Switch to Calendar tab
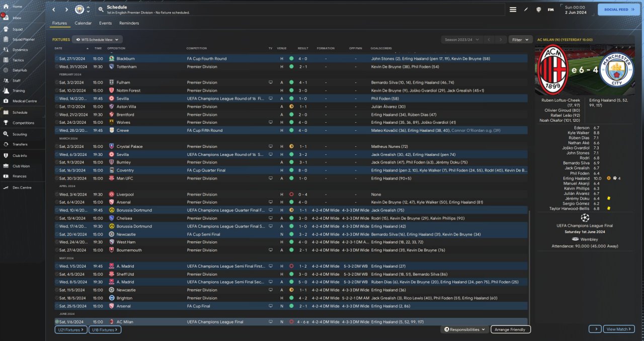 83,23
